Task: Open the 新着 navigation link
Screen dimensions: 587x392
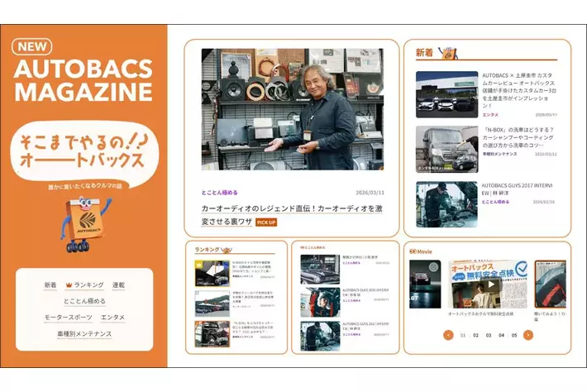Action: pyautogui.click(x=50, y=285)
